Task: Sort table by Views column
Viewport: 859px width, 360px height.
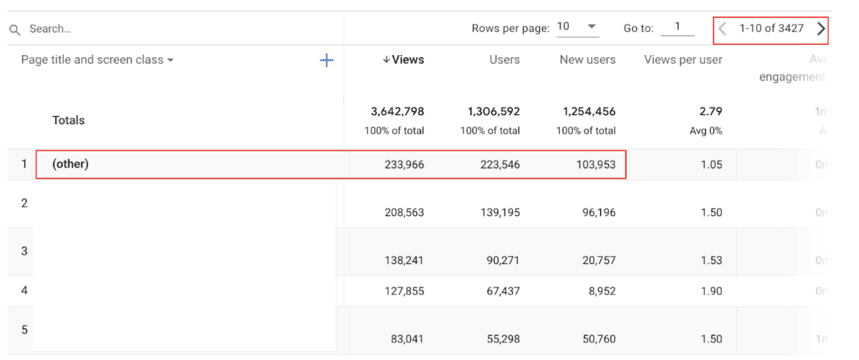Action: point(403,60)
